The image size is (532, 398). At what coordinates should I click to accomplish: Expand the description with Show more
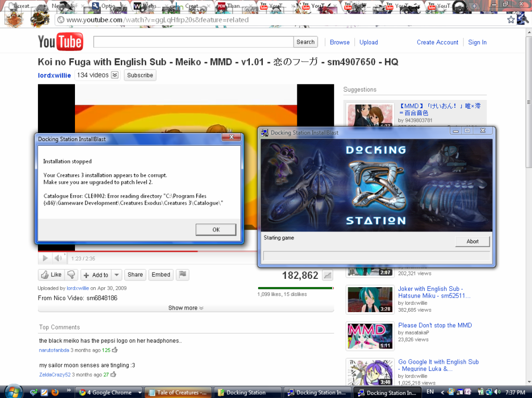[x=186, y=308]
